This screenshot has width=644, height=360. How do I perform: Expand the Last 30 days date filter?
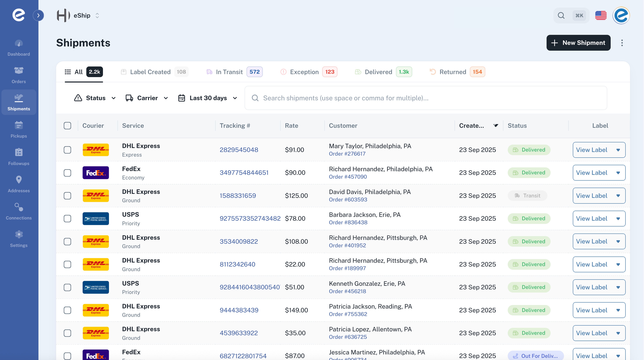tap(208, 98)
